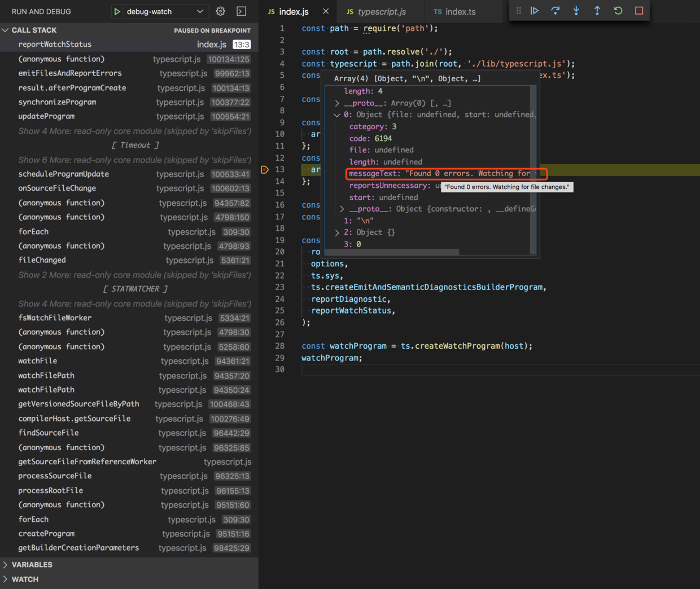
Task: Collapse the CALL STACK section
Action: (x=34, y=30)
